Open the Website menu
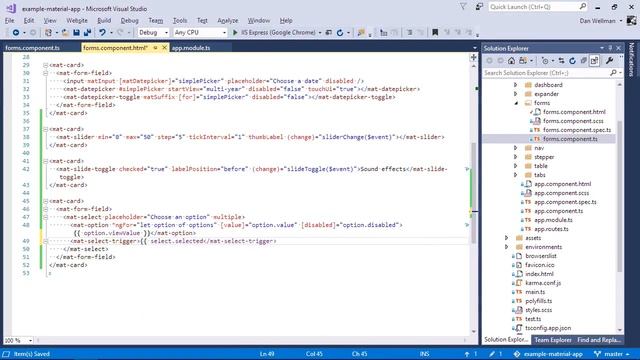This screenshot has height=360, width=640. [x=77, y=20]
